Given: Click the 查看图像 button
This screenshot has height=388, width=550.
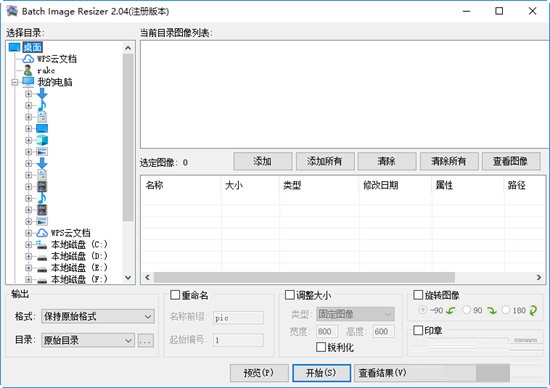Looking at the screenshot, I should coord(511,161).
